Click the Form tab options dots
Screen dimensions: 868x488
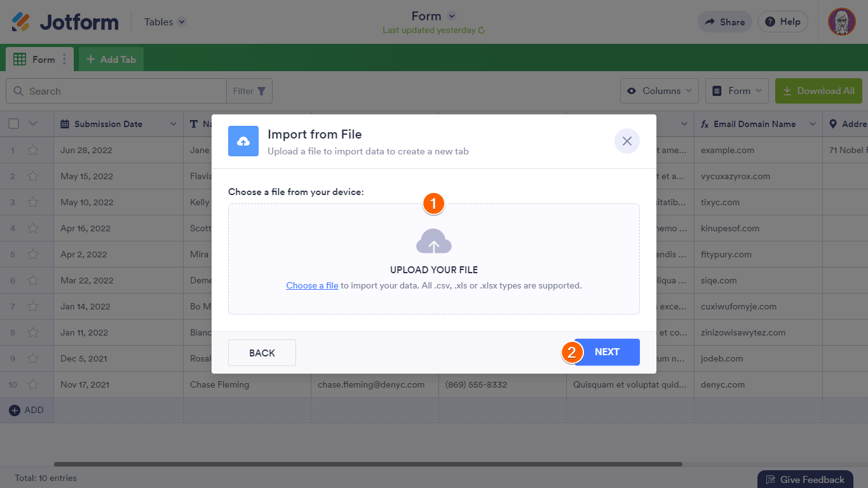pyautogui.click(x=64, y=60)
